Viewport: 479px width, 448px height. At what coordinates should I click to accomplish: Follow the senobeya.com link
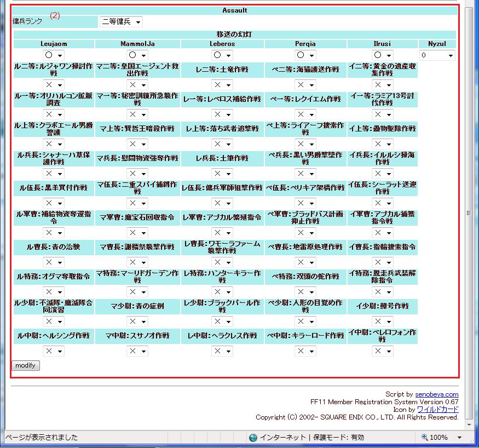tap(436, 394)
